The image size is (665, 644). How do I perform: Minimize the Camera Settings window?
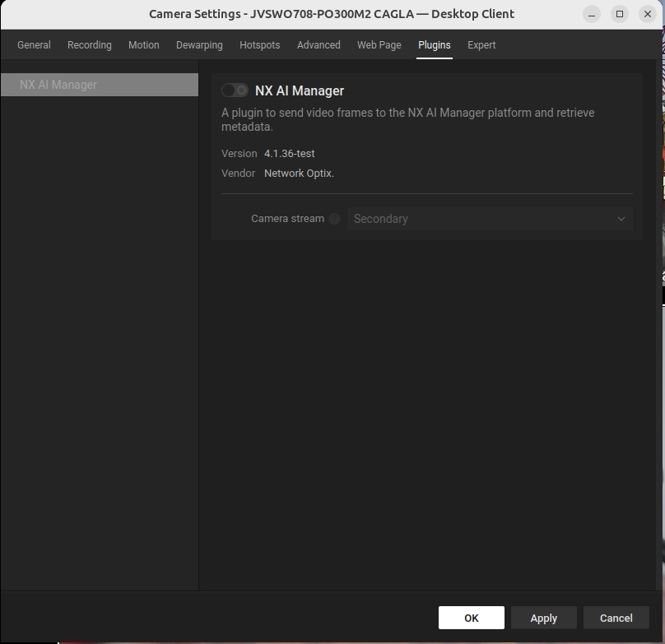click(592, 14)
